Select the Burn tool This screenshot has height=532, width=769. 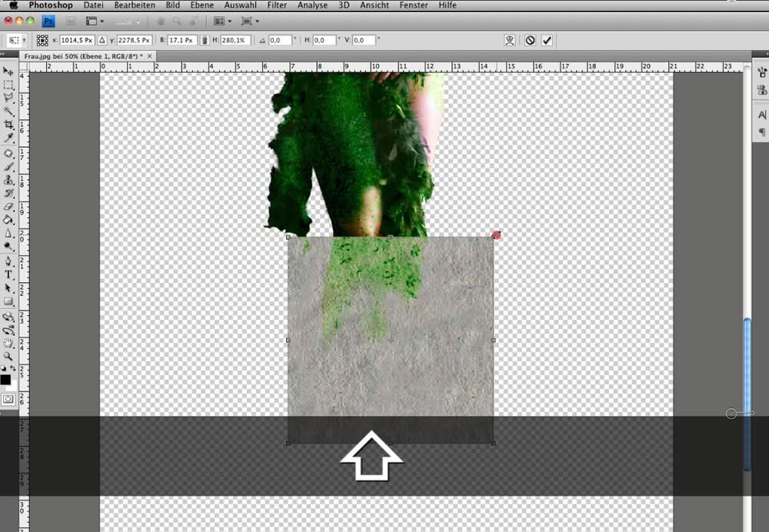[x=8, y=246]
